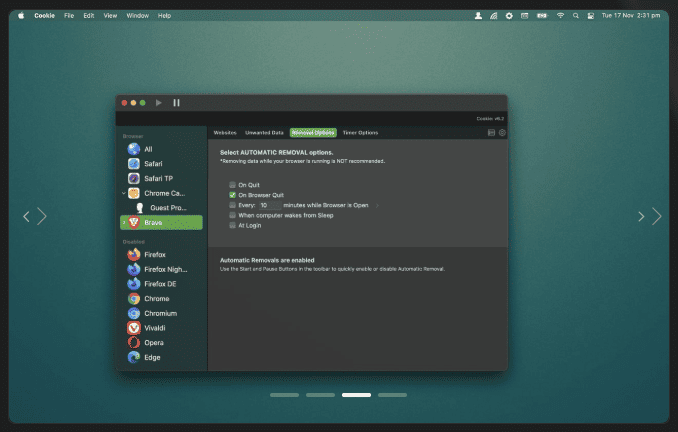Open the battery status menu
Image resolution: width=678 pixels, height=432 pixels.
pos(542,16)
